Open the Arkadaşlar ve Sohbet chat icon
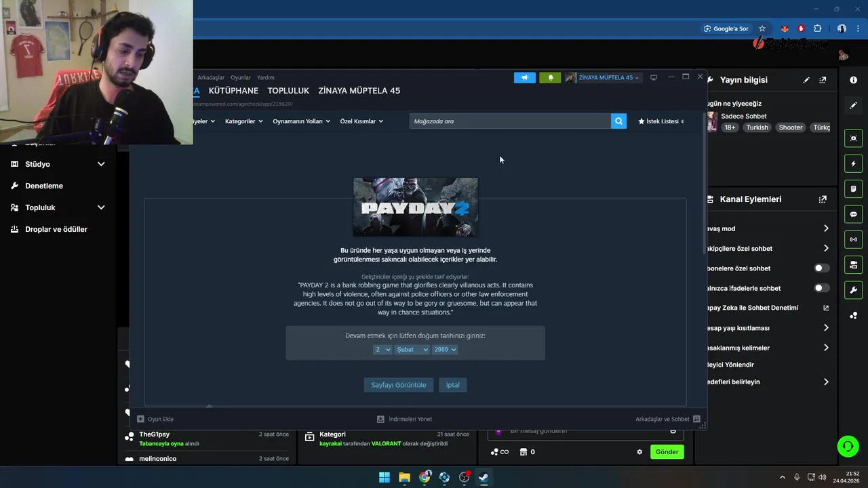Viewport: 868px width, 488px height. point(696,419)
